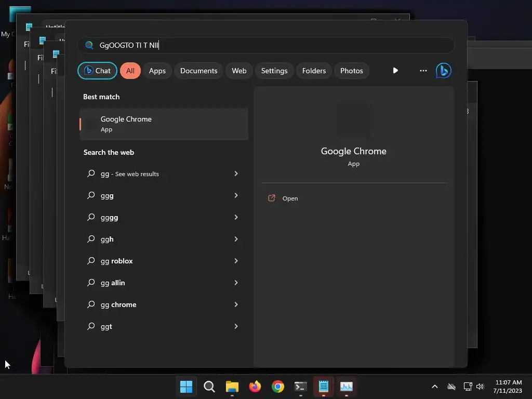The height and width of the screenshot is (399, 532).
Task: Select the Chat filter tab
Action: 97,71
